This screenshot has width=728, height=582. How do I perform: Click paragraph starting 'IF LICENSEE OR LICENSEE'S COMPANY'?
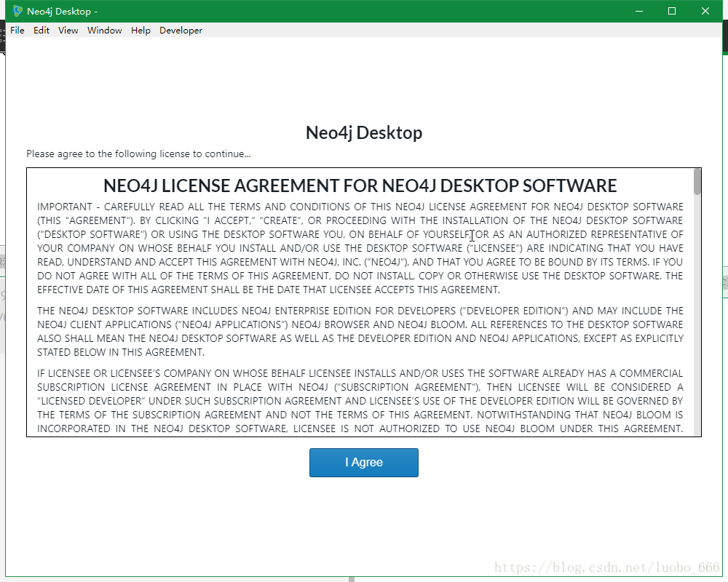[360, 401]
